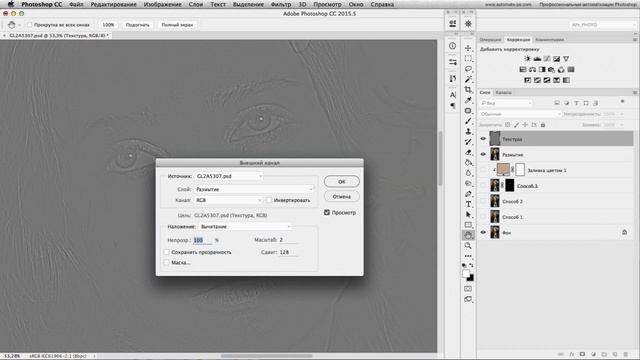Open the Файл menu
This screenshot has width=640, height=360.
click(x=76, y=4)
